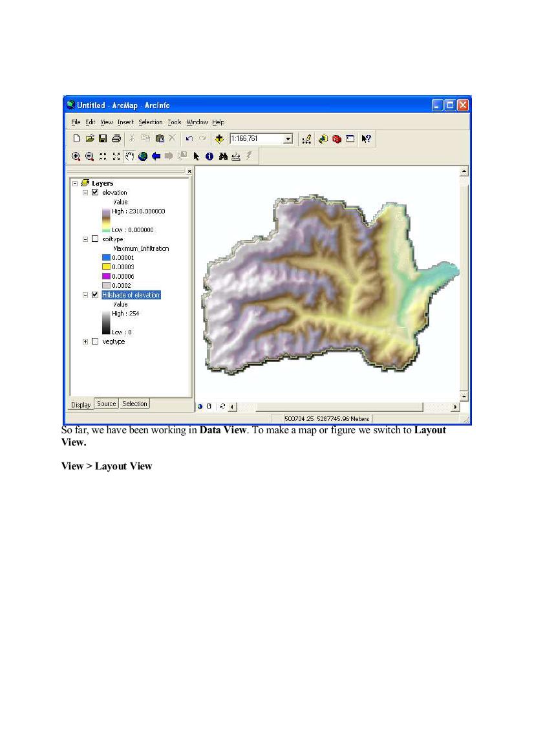Select the Zoom Out tool
Screen dimensions: 534x756
click(89, 157)
